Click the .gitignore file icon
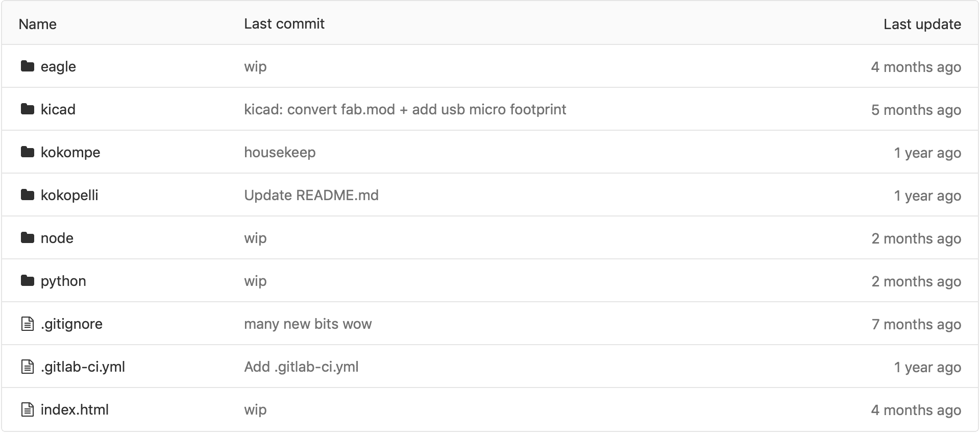Viewport: 980px width, 435px height. (28, 324)
